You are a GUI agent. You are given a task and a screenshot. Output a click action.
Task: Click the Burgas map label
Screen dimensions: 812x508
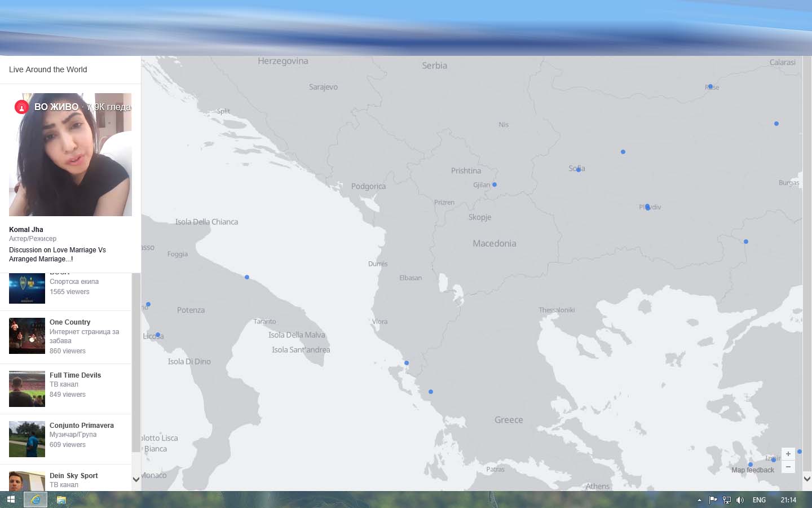pyautogui.click(x=789, y=183)
